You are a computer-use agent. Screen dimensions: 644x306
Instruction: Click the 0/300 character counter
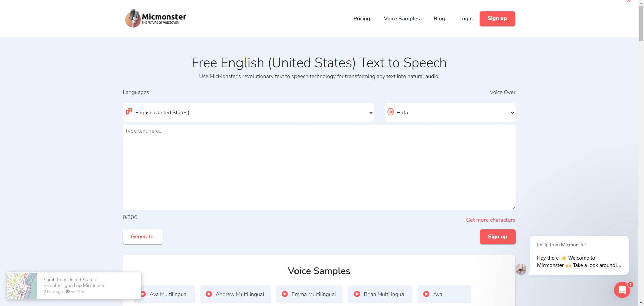point(130,217)
